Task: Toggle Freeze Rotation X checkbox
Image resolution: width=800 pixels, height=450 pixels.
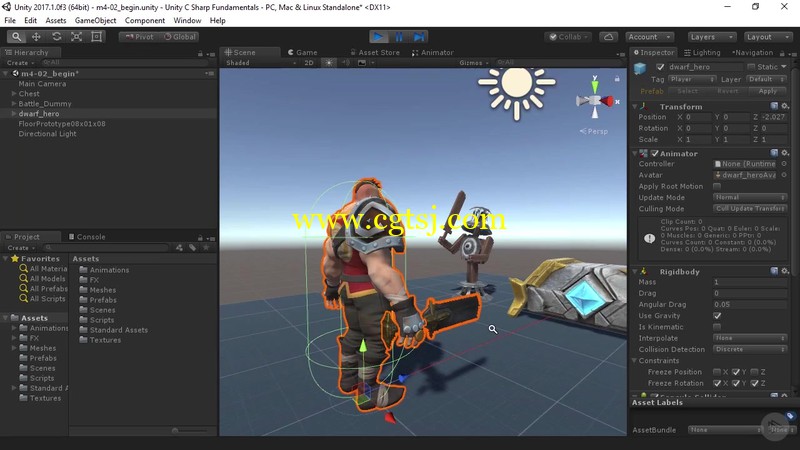Action: (x=717, y=383)
